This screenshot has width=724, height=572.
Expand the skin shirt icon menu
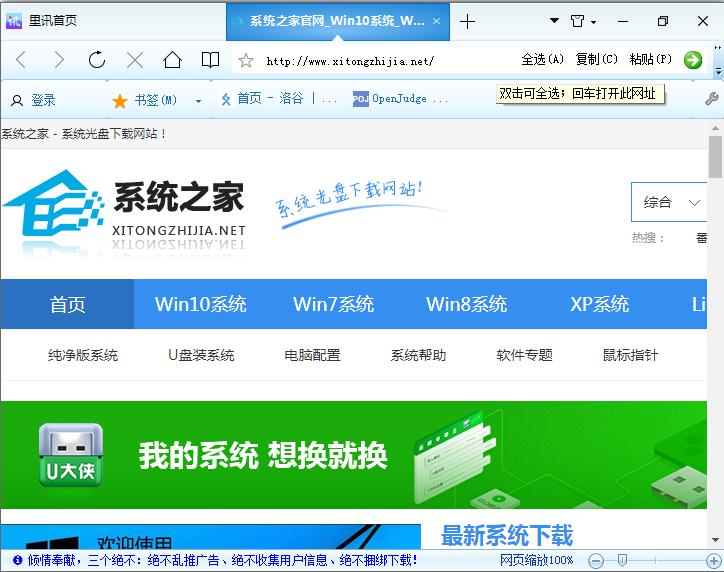point(582,21)
